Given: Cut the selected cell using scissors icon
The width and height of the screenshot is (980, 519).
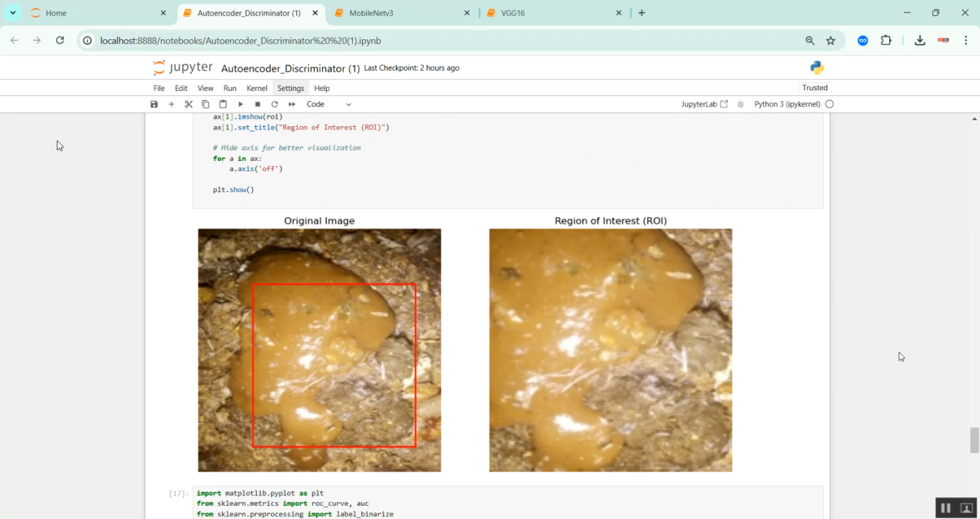Looking at the screenshot, I should (x=189, y=104).
